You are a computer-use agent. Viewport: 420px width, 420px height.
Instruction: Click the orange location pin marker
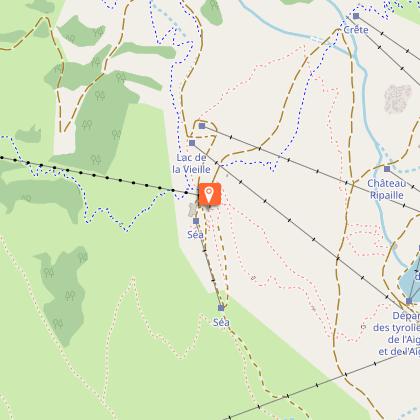pos(210,194)
